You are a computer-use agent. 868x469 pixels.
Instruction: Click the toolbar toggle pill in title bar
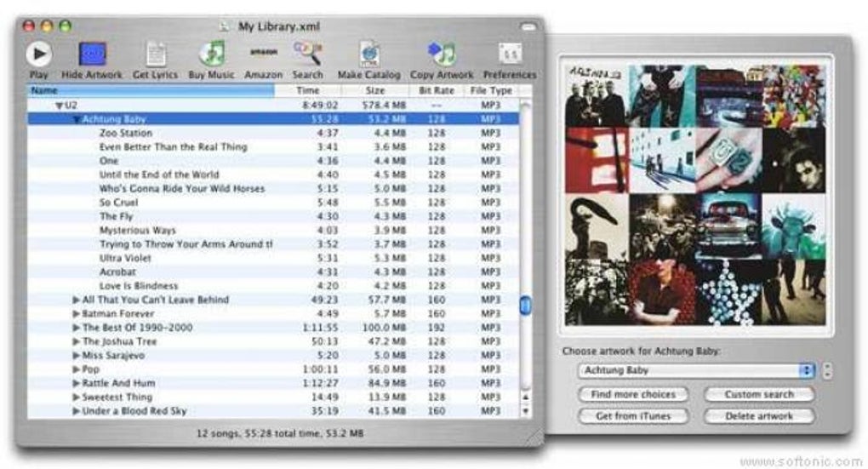click(x=528, y=26)
